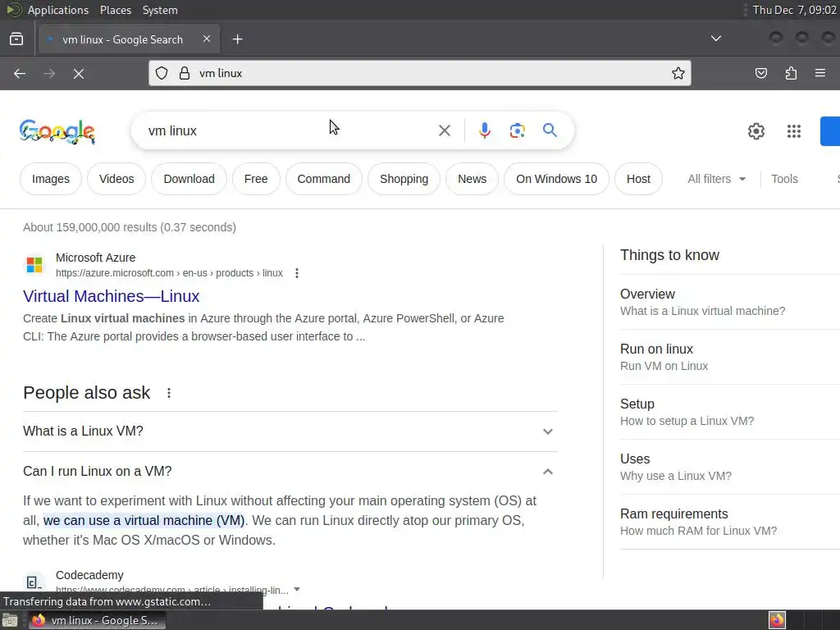Expand the What is a Linux VM? question
The height and width of the screenshot is (630, 840).
coord(290,431)
